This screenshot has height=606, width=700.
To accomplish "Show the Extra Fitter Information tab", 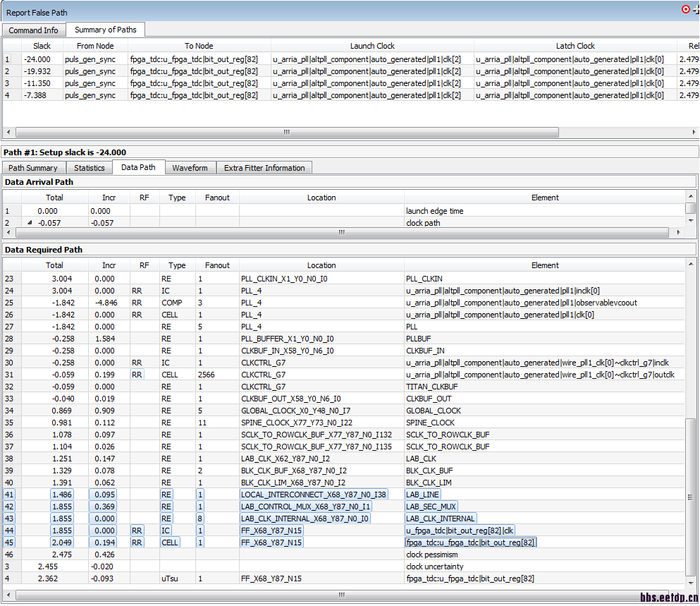I will coord(264,168).
